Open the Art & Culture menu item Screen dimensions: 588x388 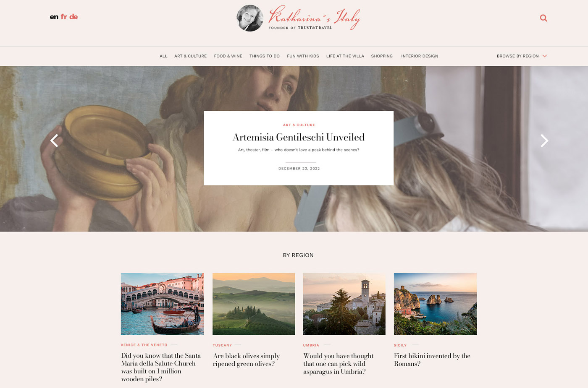[x=190, y=56]
